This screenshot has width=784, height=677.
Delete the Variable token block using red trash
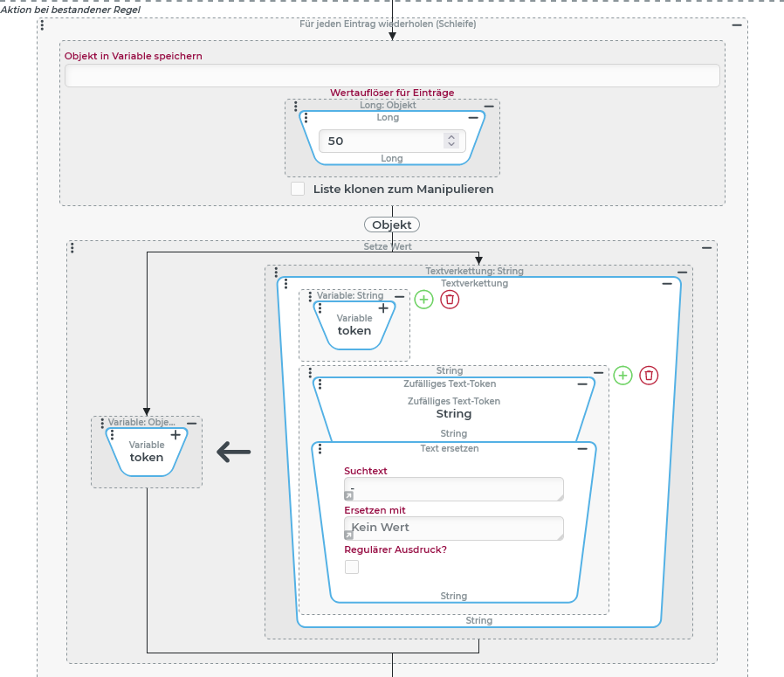(x=450, y=300)
